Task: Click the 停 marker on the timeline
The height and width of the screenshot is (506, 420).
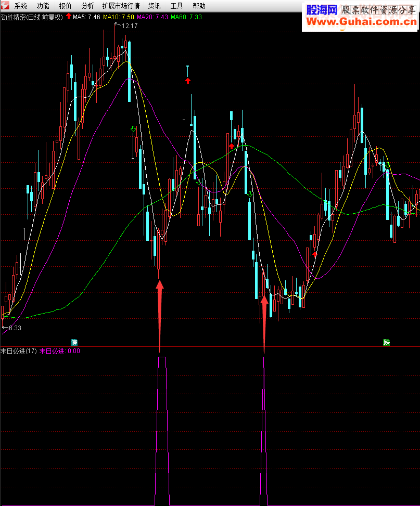Action: click(74, 342)
